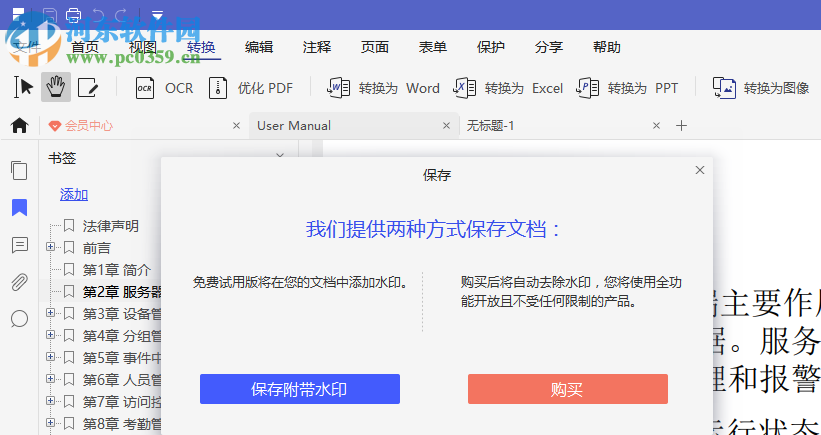Open the 分享 menu tab
Viewport: 821px width, 435px height.
[549, 47]
